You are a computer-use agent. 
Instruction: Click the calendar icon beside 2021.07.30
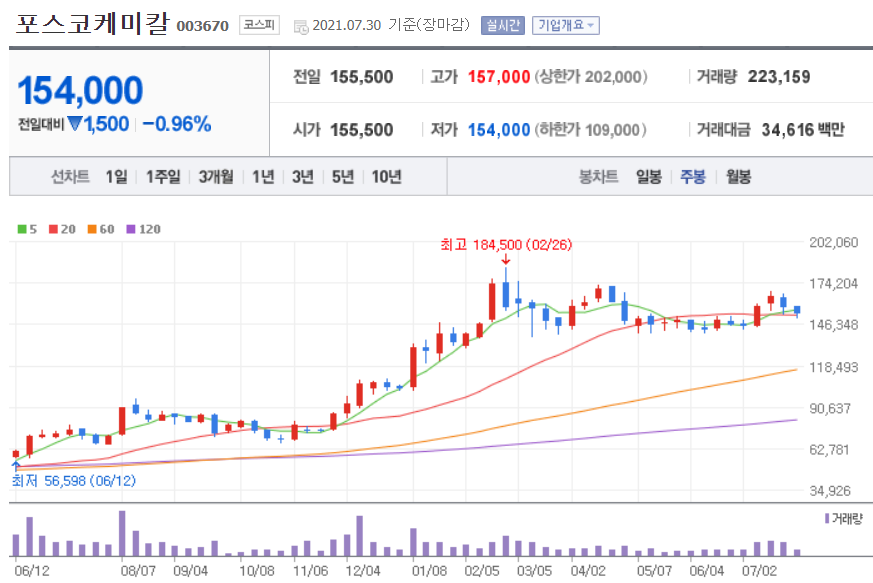click(301, 26)
